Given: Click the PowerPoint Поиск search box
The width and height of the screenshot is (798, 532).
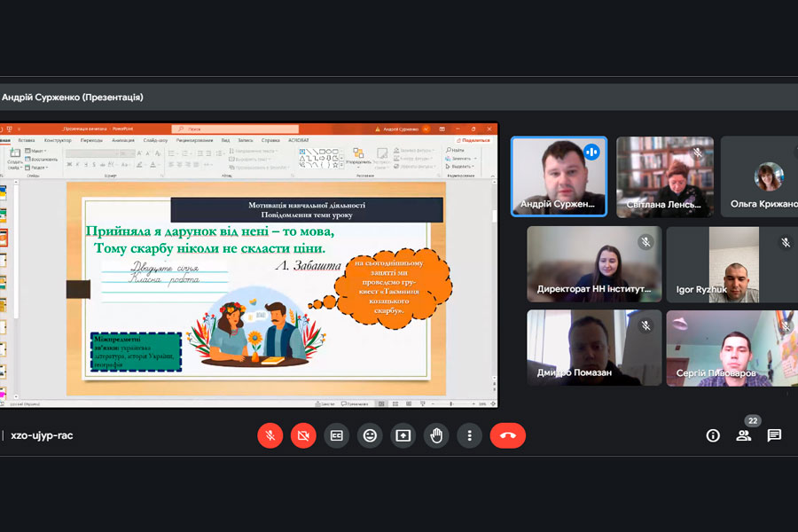Looking at the screenshot, I should (235, 129).
